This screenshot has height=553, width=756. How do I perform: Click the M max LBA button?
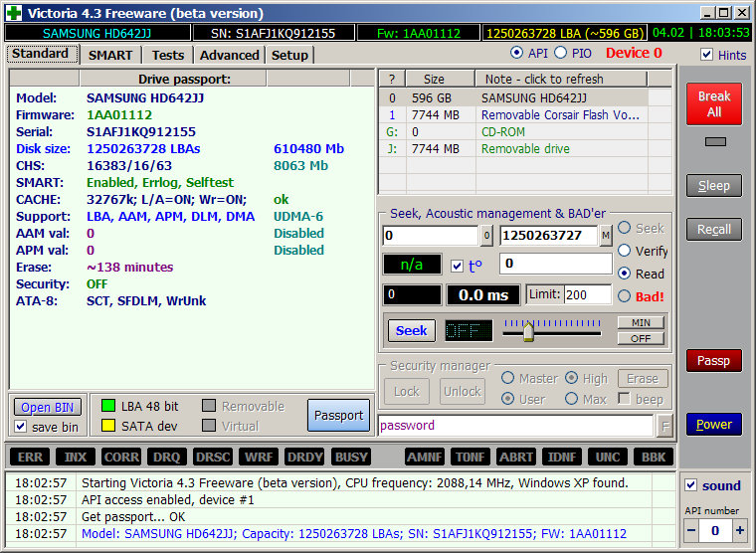[x=606, y=236]
